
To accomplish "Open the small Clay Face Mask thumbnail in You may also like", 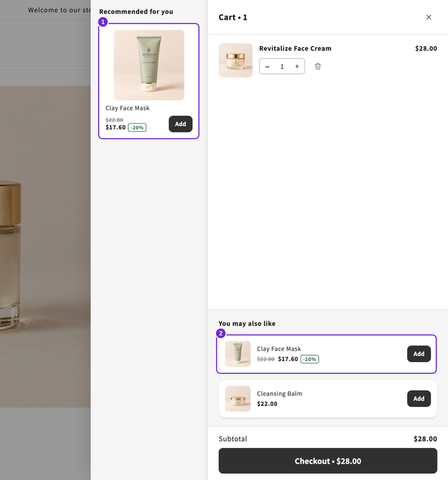I will [x=237, y=354].
